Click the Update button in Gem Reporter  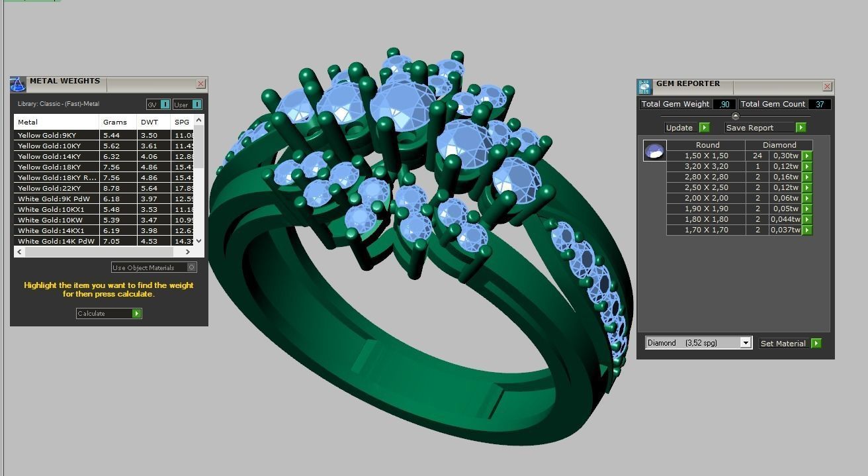(x=687, y=128)
